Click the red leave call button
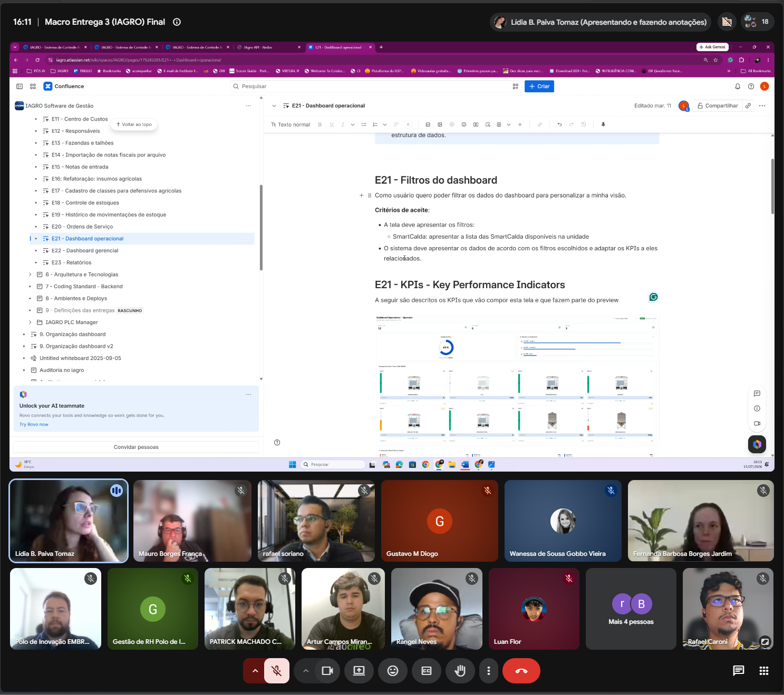The height and width of the screenshot is (695, 784). [x=521, y=671]
